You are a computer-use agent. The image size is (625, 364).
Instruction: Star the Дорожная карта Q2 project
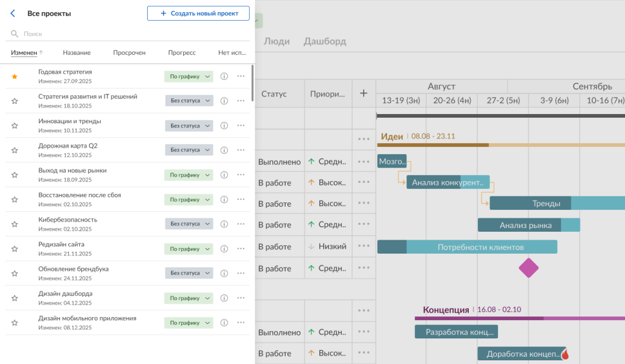[15, 150]
